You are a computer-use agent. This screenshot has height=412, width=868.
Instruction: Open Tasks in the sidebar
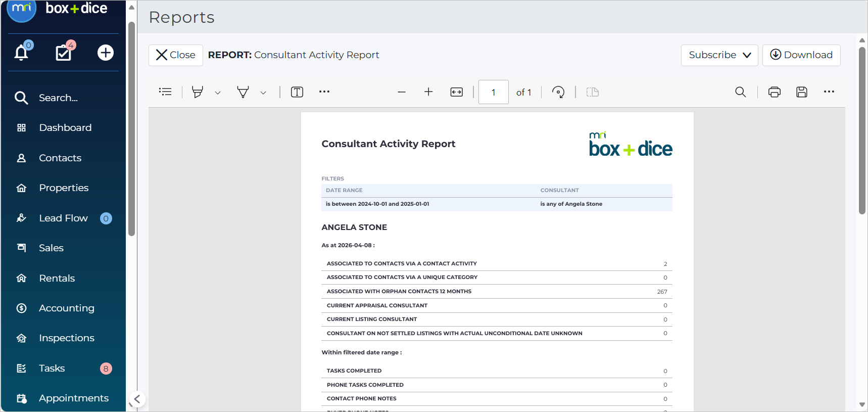pyautogui.click(x=52, y=369)
